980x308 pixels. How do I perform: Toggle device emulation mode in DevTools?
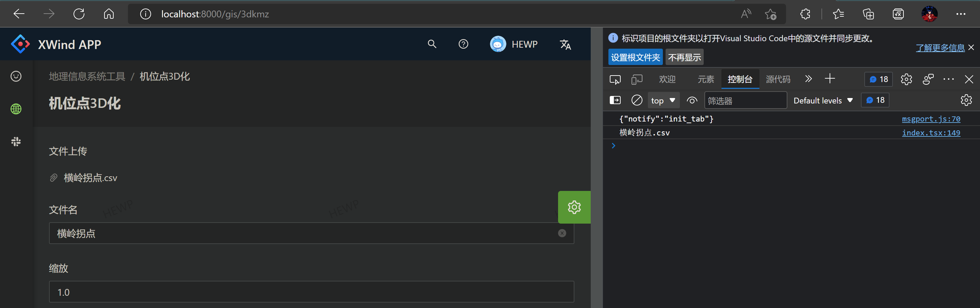tap(636, 79)
